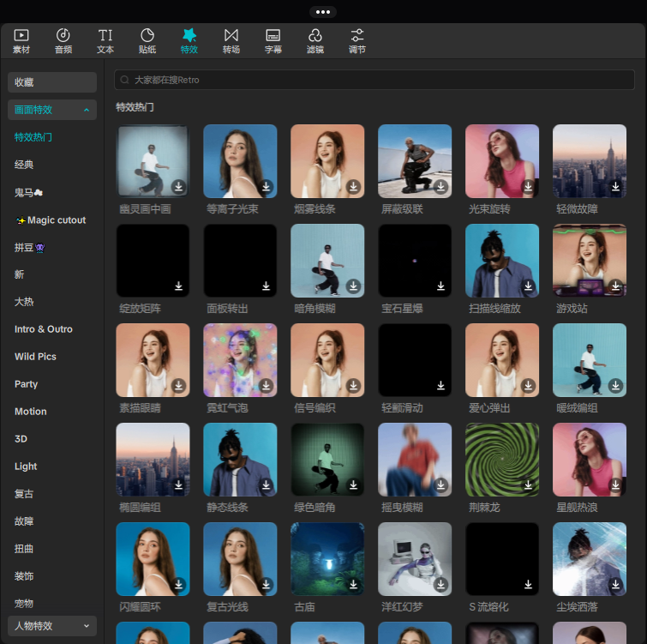Viewport: 647px width, 644px height.
Task: Preview the 古庙 effect thumbnail
Action: click(327, 559)
